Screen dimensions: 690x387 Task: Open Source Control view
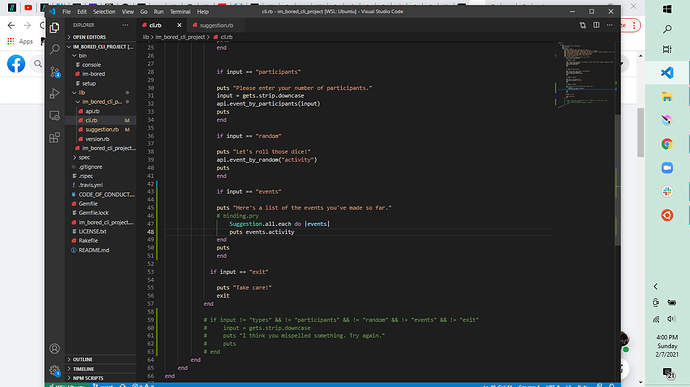coord(55,71)
